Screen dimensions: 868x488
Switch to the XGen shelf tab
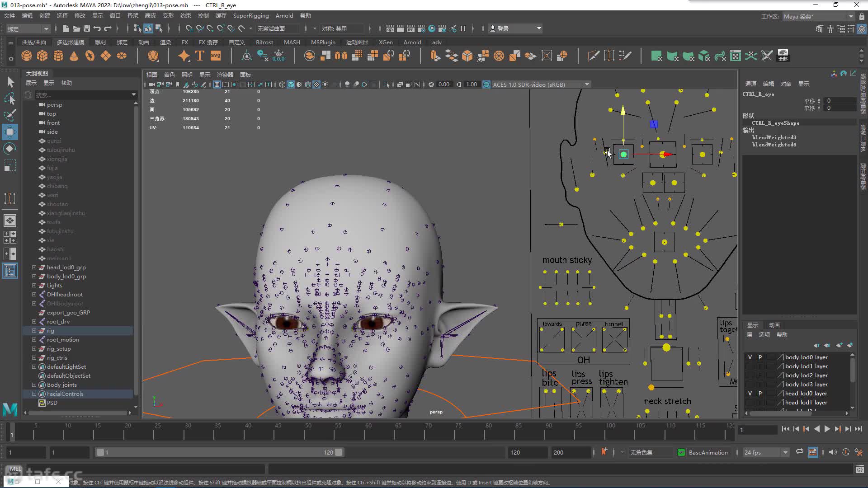(385, 42)
